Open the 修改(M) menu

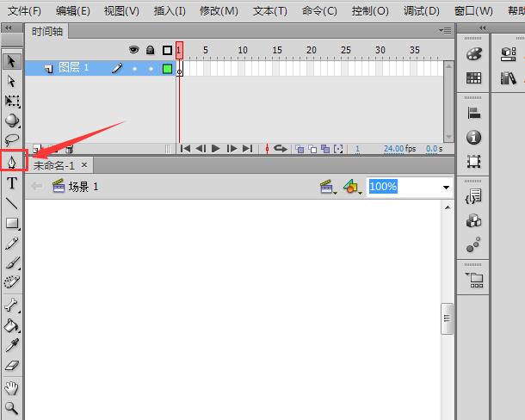coord(219,11)
